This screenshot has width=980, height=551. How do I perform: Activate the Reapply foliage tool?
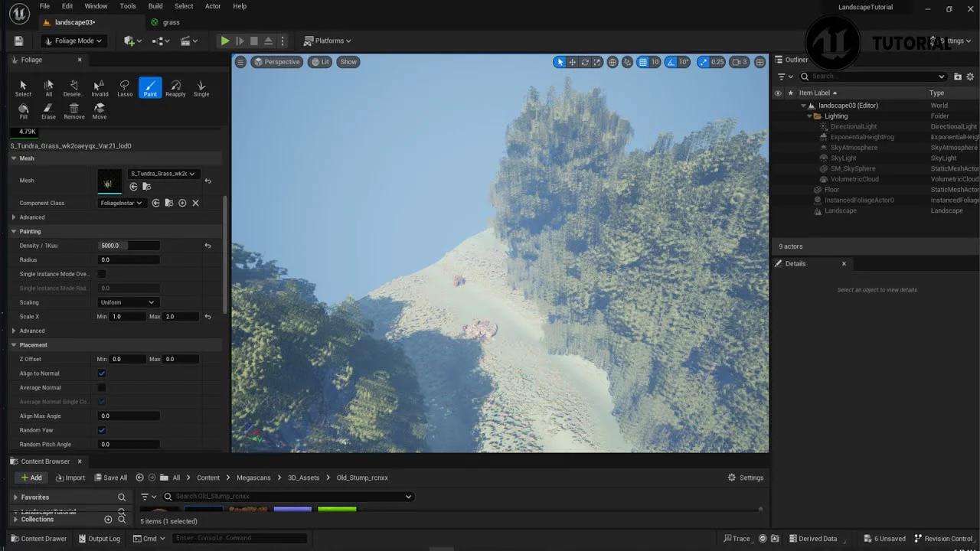(x=175, y=86)
